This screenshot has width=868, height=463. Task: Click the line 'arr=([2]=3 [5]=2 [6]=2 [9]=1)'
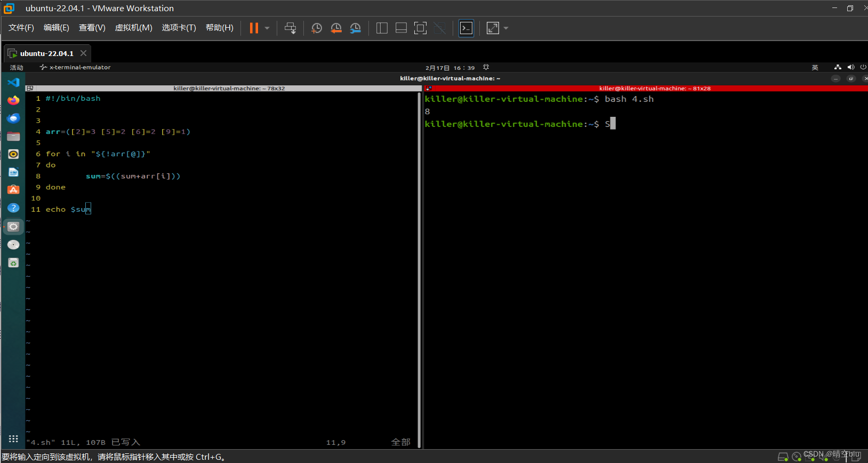pos(118,132)
